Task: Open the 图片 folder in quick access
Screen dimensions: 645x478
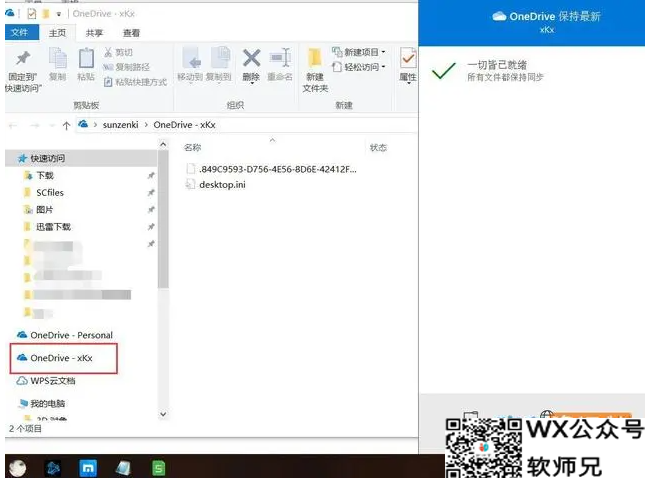Action: pos(44,210)
